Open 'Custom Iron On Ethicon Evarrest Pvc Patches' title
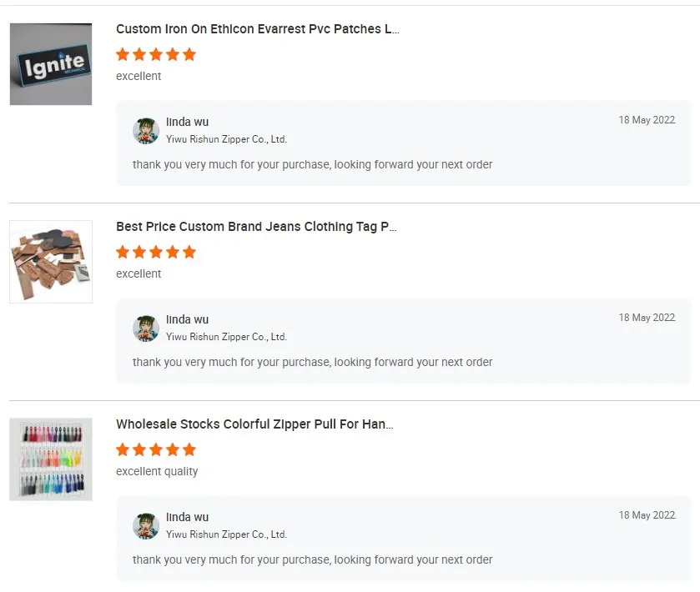This screenshot has width=700, height=592. 257,29
